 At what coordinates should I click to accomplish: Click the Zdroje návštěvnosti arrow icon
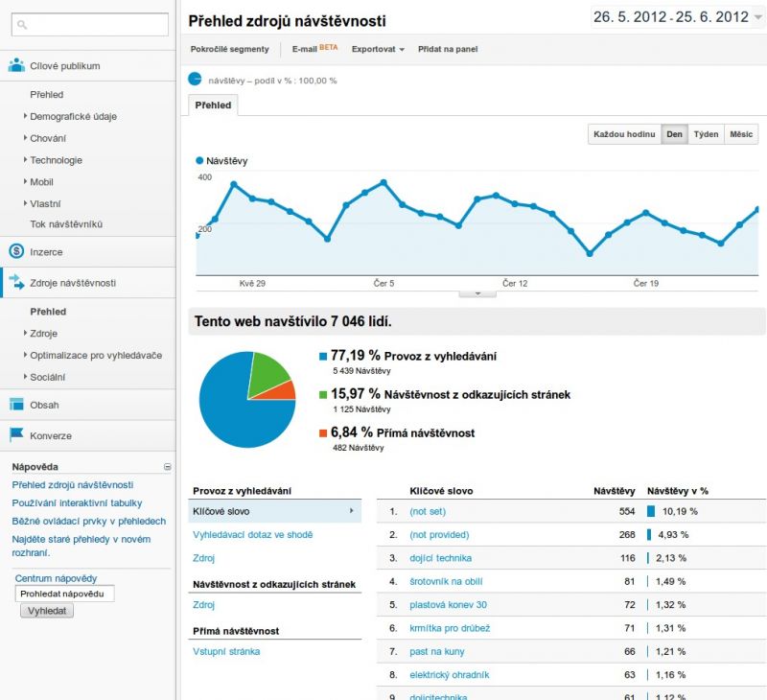[x=16, y=283]
